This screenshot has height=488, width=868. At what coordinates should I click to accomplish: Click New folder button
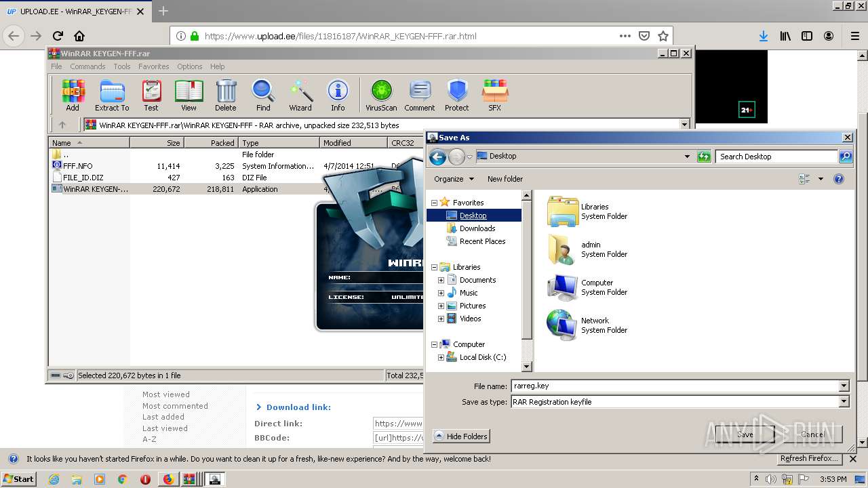(505, 179)
